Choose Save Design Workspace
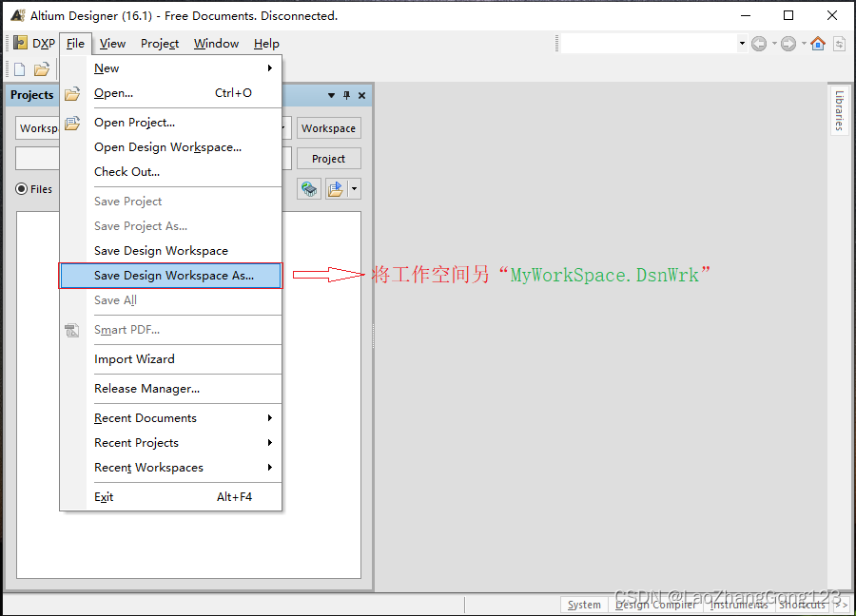The height and width of the screenshot is (616, 856). click(x=170, y=251)
